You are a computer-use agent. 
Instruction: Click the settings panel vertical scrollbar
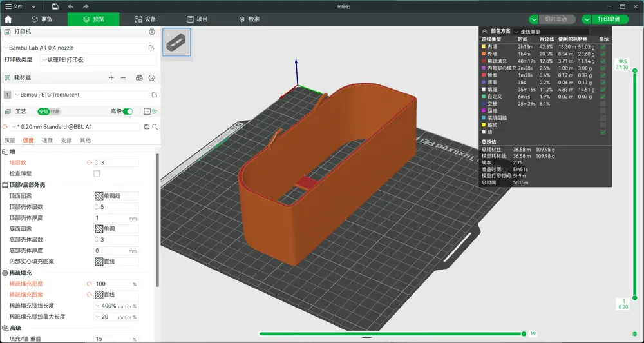point(157,220)
